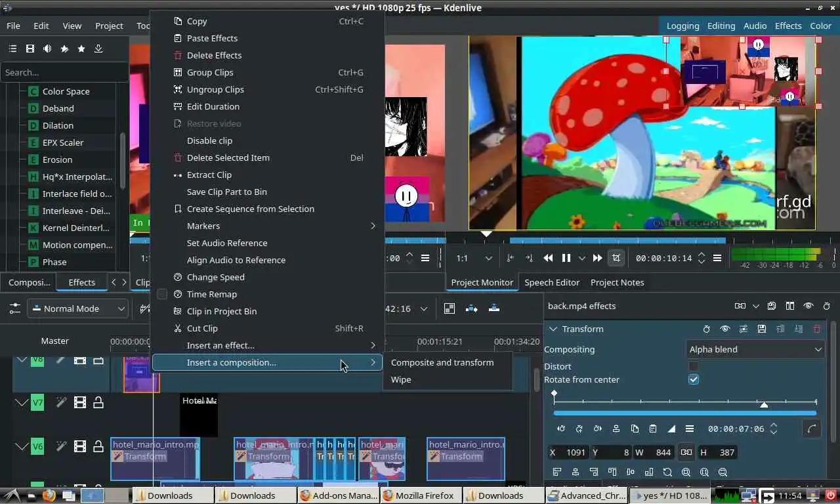
Task: Delete the Transform effect with trash icon
Action: point(817,329)
